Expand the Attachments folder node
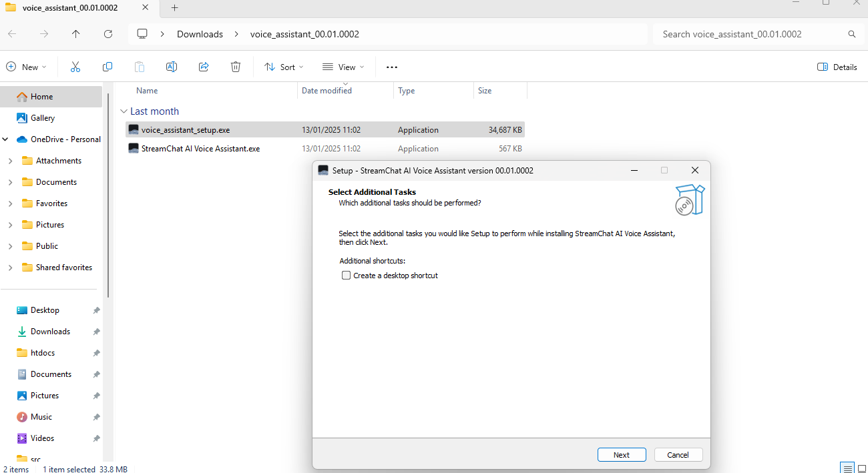Image resolution: width=868 pixels, height=473 pixels. [10, 161]
